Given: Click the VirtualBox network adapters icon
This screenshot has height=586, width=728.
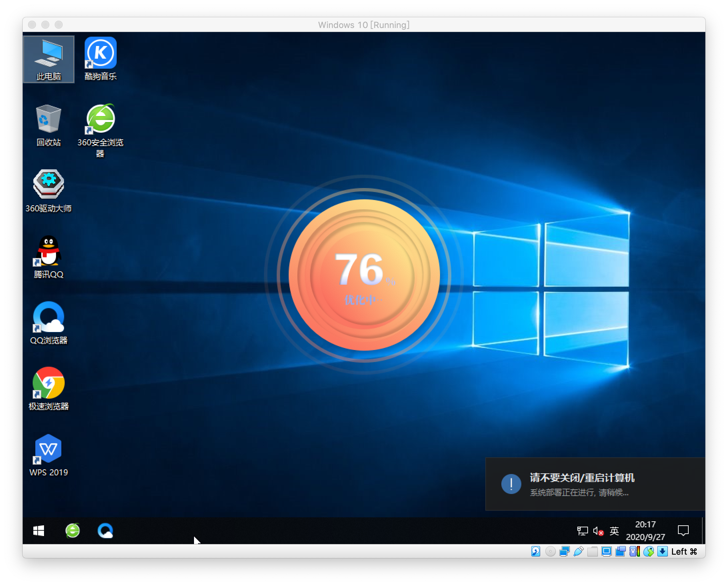Looking at the screenshot, I should [x=564, y=551].
